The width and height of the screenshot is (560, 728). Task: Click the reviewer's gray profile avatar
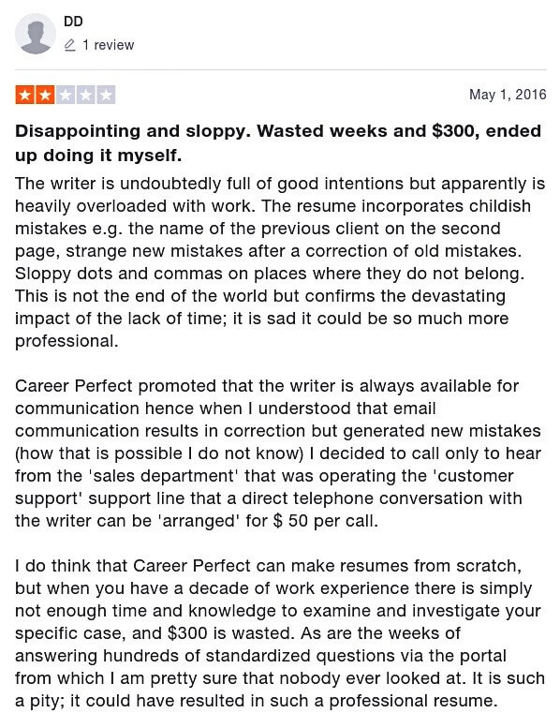[36, 34]
